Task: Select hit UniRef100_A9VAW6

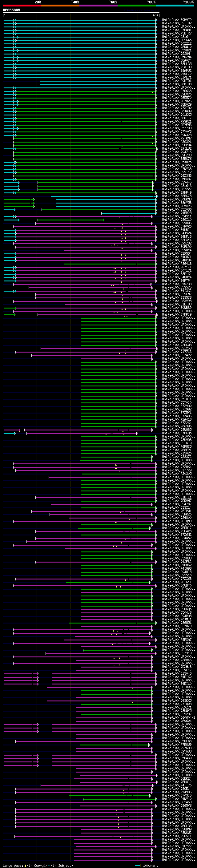Action: coord(177,223)
